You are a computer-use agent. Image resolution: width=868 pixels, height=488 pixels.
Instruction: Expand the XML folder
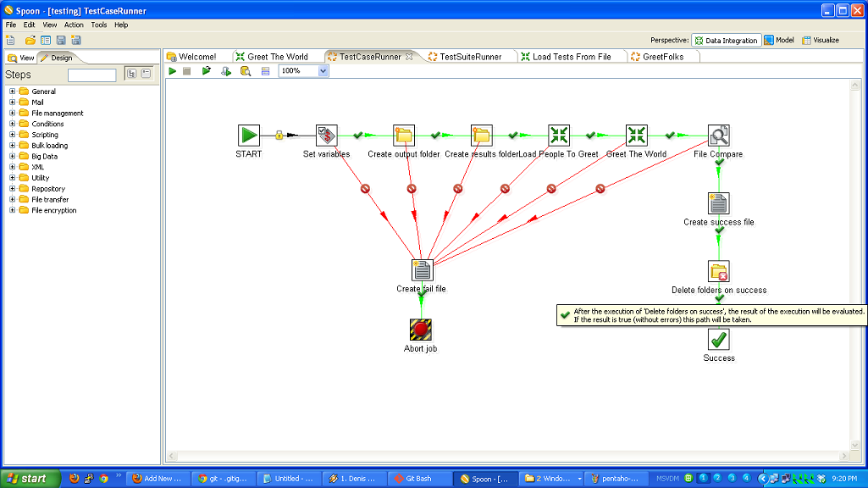pos(12,167)
